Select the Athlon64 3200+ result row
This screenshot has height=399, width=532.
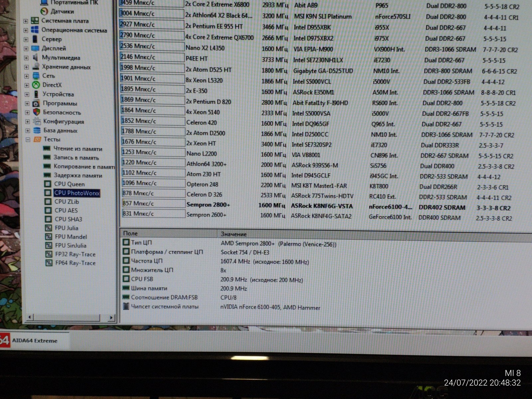tap(318, 164)
